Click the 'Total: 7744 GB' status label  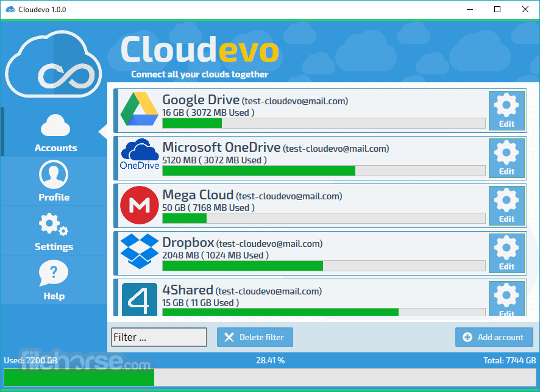[x=510, y=361]
